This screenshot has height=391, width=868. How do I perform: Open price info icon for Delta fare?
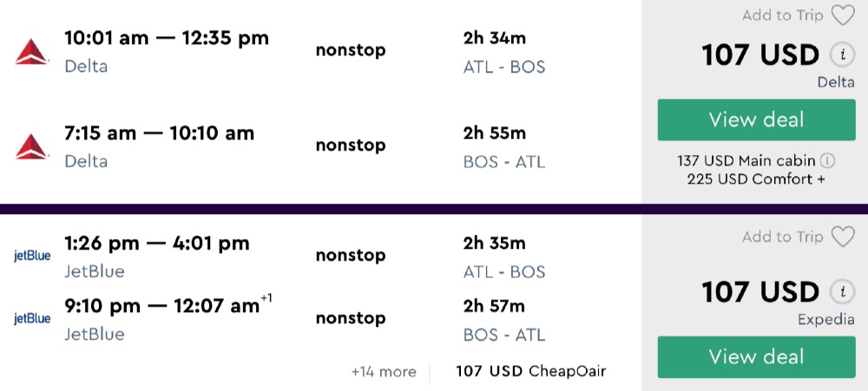[840, 55]
